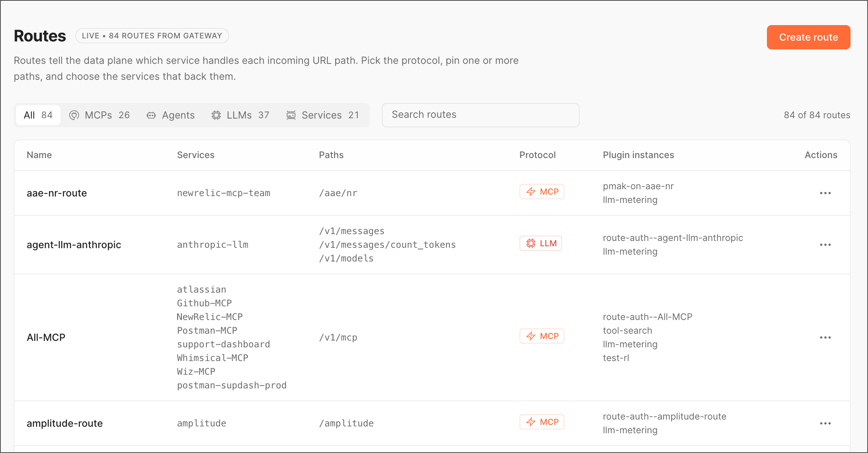The image size is (868, 453).
Task: Click the route-auth--amplitude-route plugin instance
Action: (664, 417)
